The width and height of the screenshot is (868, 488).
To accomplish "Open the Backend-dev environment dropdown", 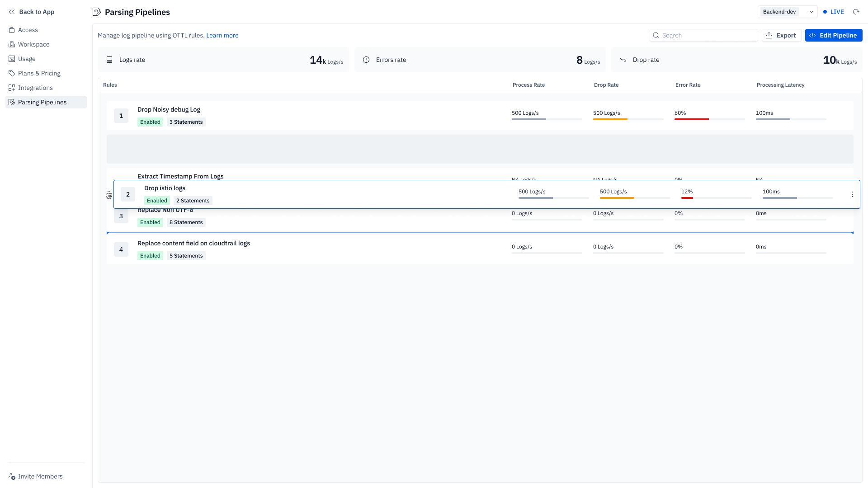I will click(788, 12).
